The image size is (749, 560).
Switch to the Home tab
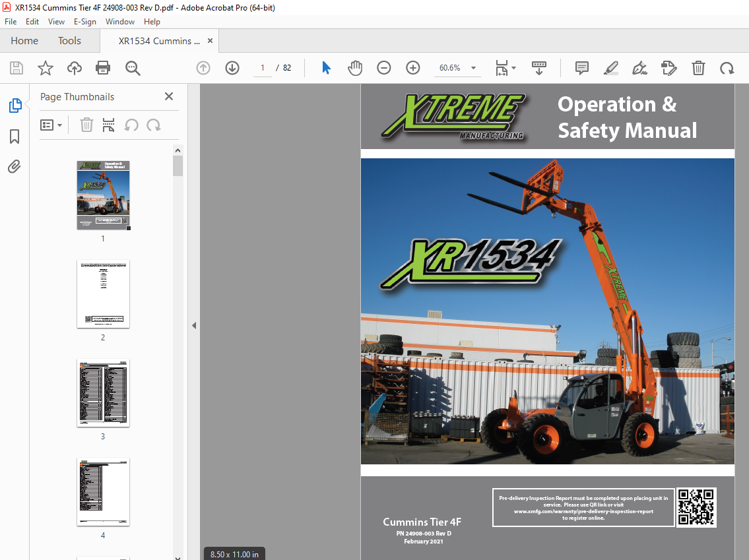pyautogui.click(x=24, y=41)
